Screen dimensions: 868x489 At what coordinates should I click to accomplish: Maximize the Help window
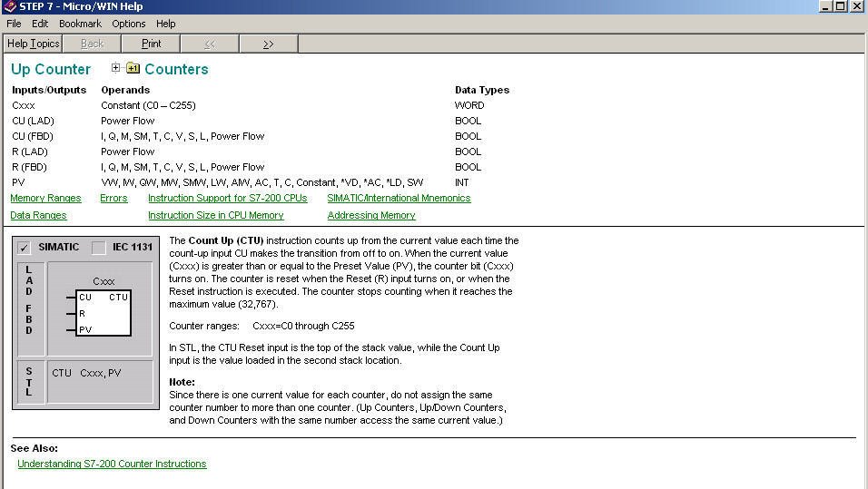coord(840,6)
